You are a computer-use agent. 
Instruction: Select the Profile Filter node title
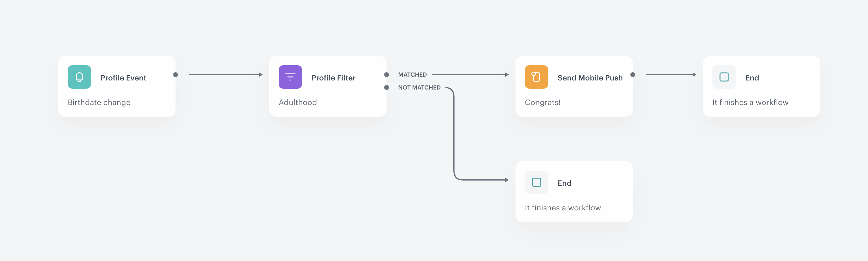pyautogui.click(x=333, y=78)
